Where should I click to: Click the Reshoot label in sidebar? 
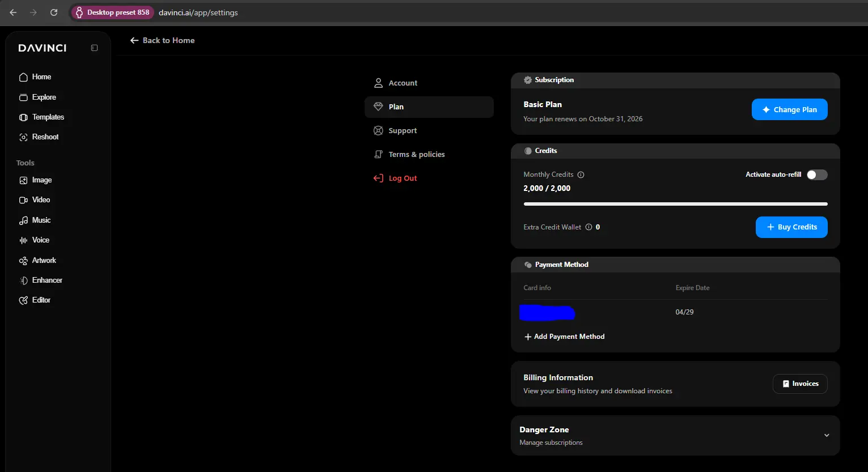45,137
